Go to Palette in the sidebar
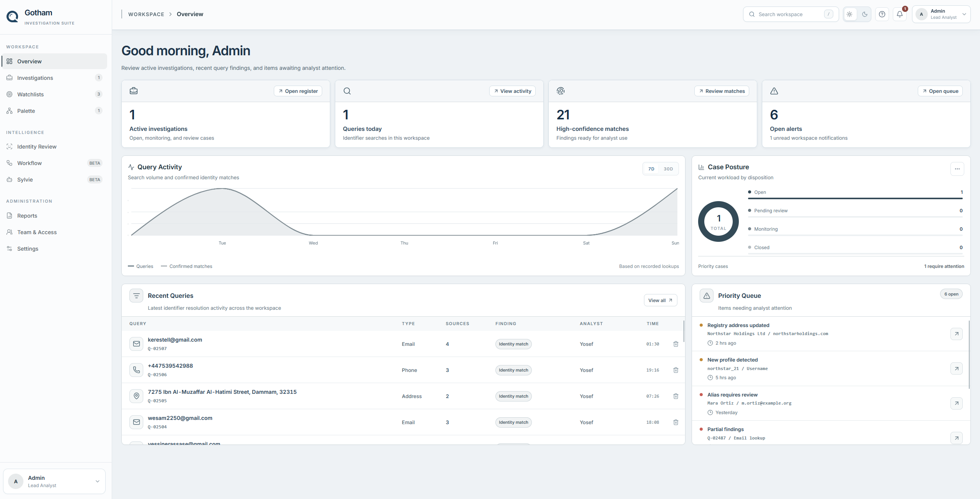Viewport: 980px width, 499px height. [x=54, y=111]
